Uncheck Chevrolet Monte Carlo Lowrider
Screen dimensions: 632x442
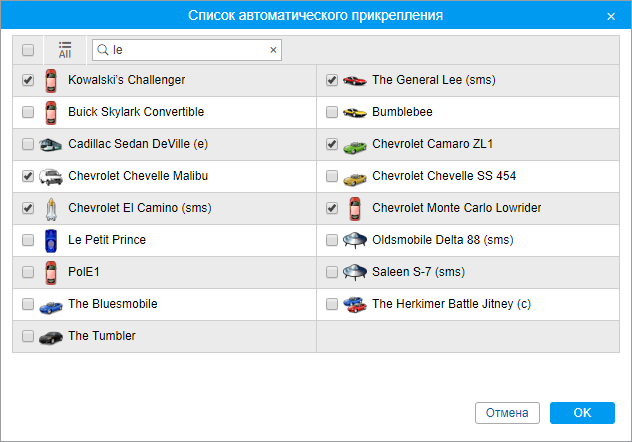point(332,208)
